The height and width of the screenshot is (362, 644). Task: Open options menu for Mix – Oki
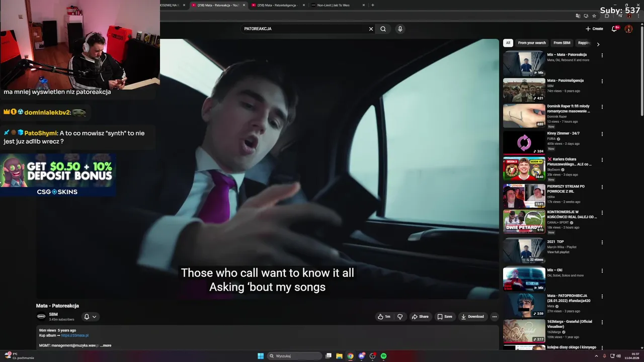602,270
